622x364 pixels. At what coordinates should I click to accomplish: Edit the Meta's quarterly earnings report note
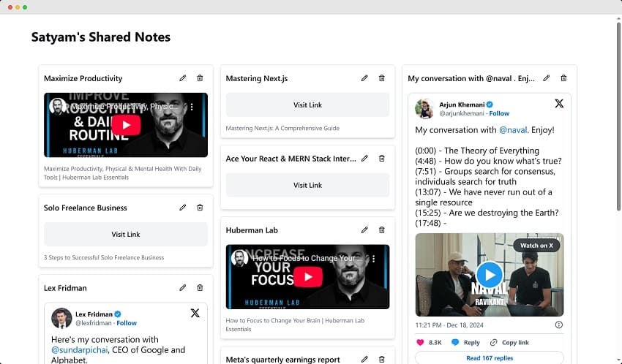click(364, 359)
